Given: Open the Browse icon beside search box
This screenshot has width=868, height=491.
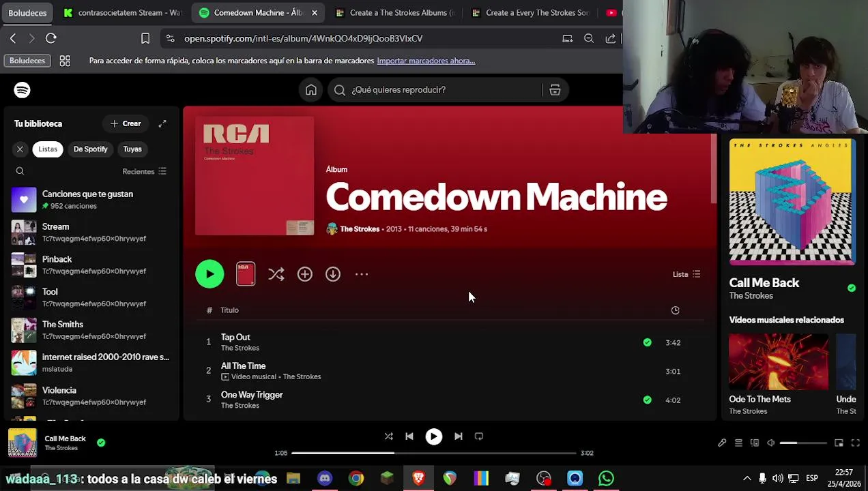Looking at the screenshot, I should click(x=555, y=90).
